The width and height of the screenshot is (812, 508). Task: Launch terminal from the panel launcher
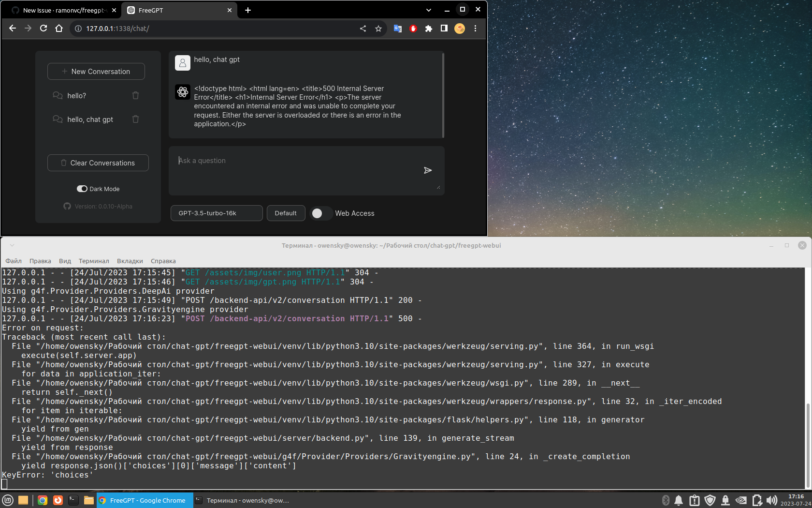tap(73, 500)
